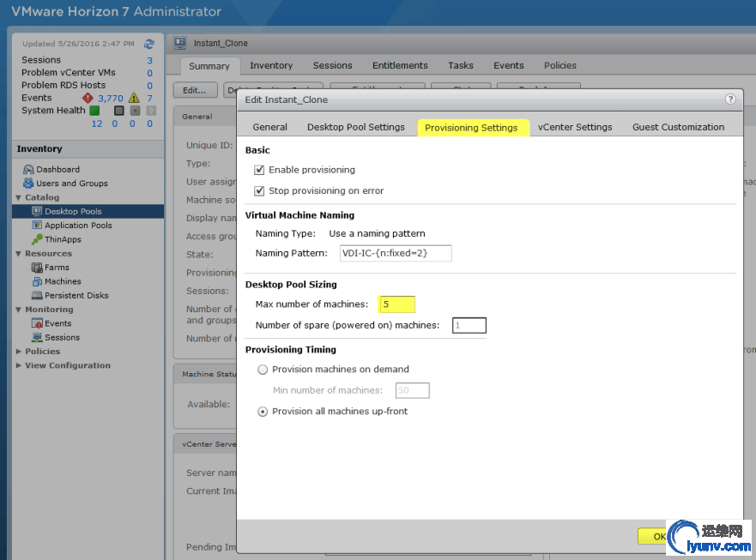Open Users and Groups via its icon
This screenshot has height=560, width=756.
(28, 184)
